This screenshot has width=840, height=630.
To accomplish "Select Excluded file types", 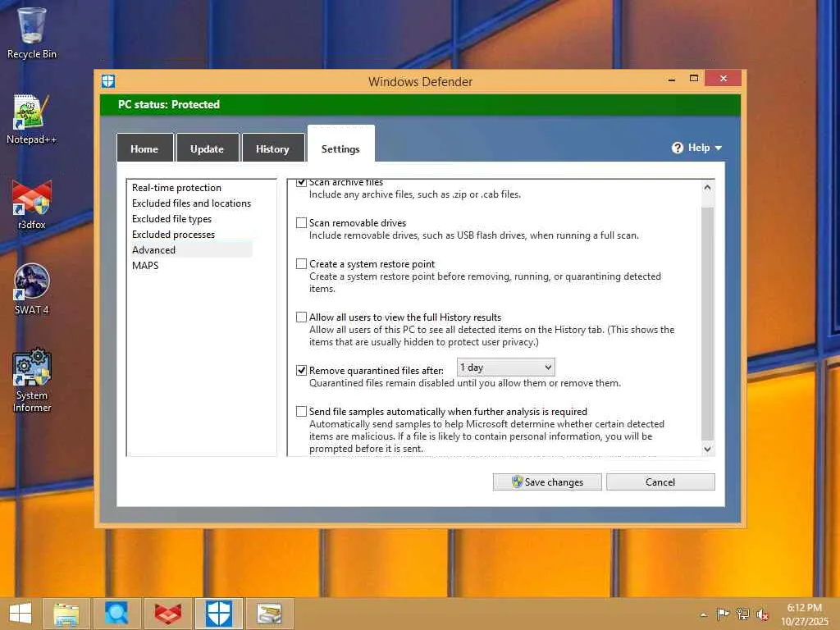I will [171, 218].
